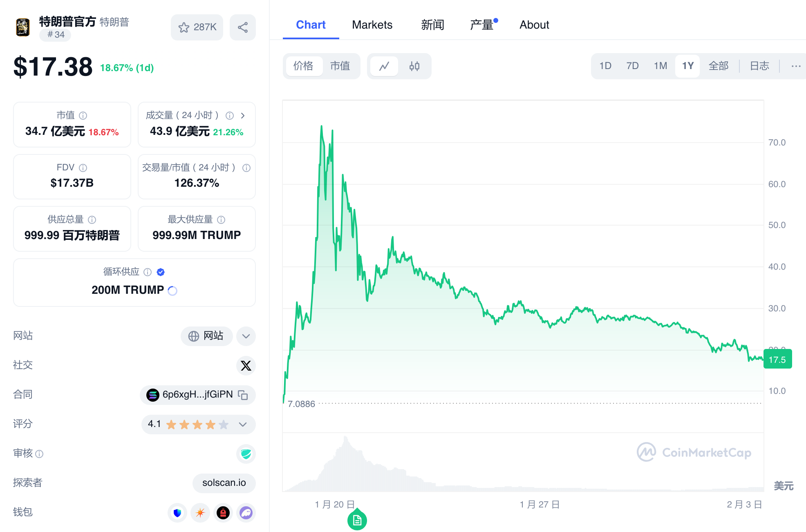Switch to the Markets tab
806x532 pixels.
[372, 25]
